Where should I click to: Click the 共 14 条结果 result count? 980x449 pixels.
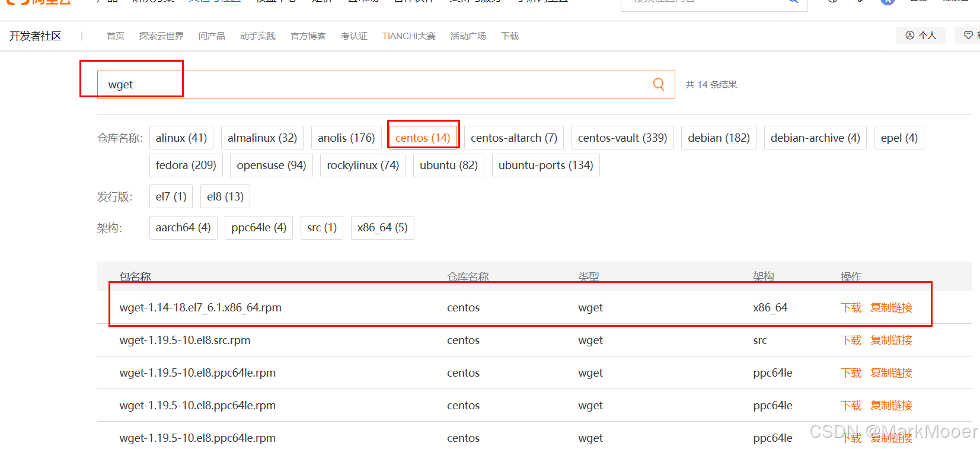[x=711, y=84]
